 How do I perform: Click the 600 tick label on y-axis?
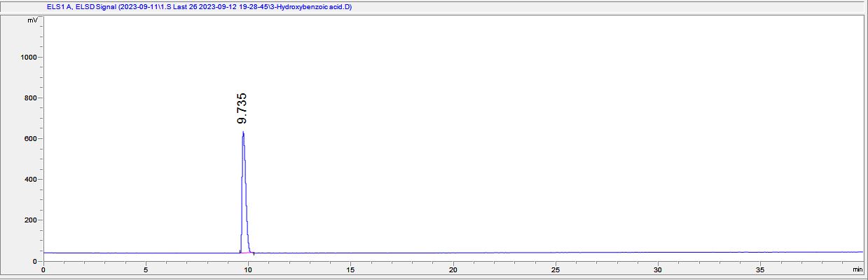(x=31, y=139)
